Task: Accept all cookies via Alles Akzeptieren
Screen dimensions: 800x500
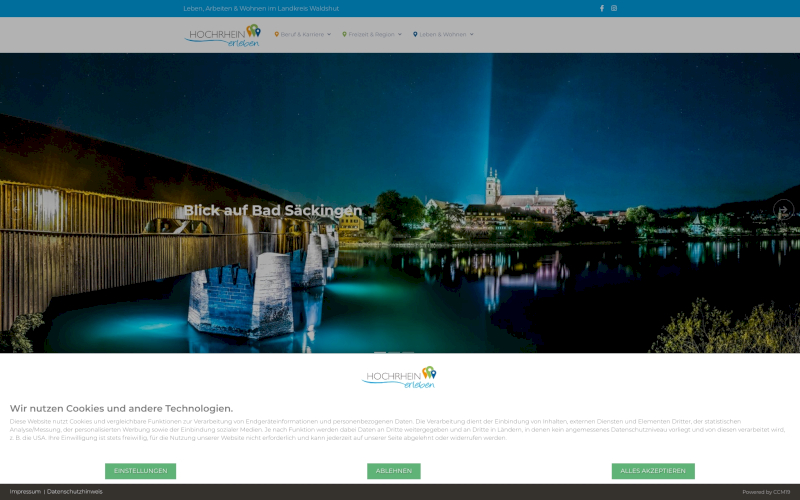Action: pyautogui.click(x=653, y=471)
